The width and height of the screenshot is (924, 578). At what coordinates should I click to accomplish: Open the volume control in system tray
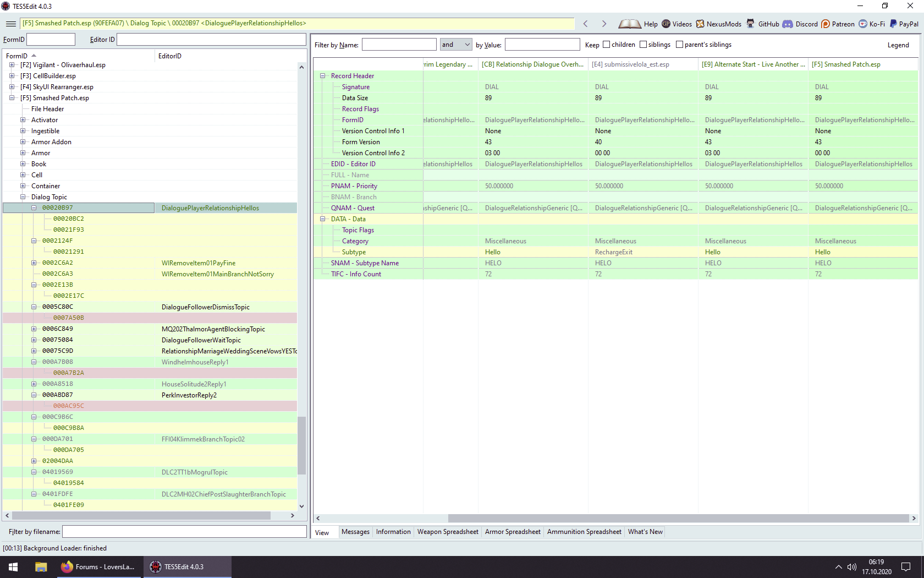tap(852, 567)
